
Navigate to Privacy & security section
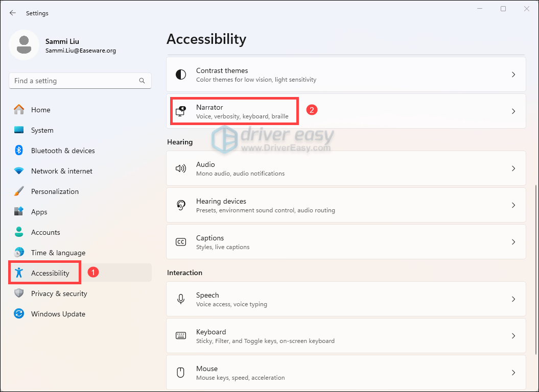59,293
